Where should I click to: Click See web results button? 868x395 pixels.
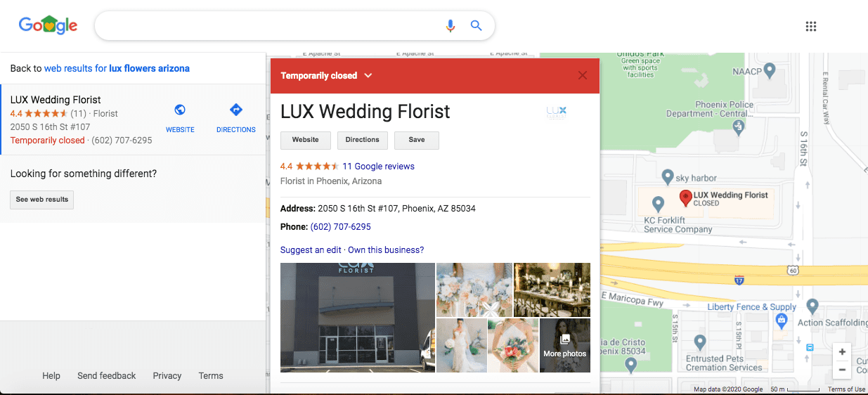42,200
